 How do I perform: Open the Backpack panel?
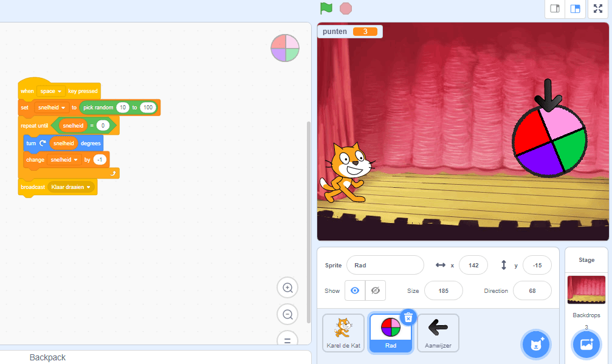point(47,357)
